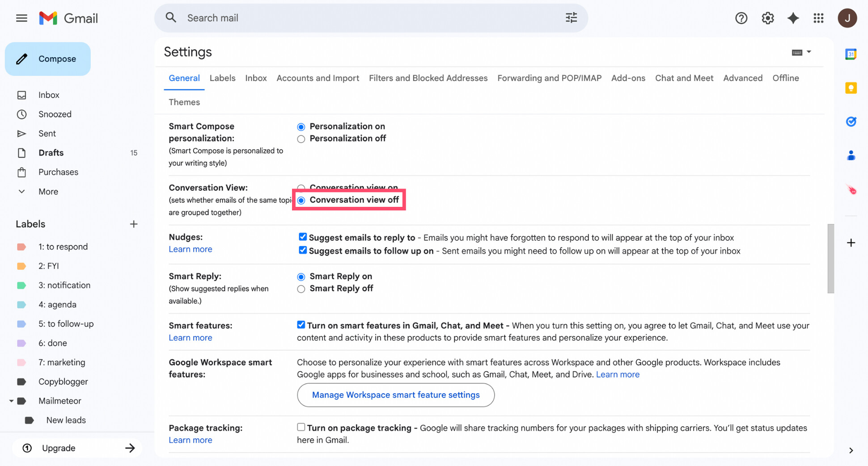Viewport: 868px width, 466px height.
Task: Click the Search mail input field
Action: point(313,18)
